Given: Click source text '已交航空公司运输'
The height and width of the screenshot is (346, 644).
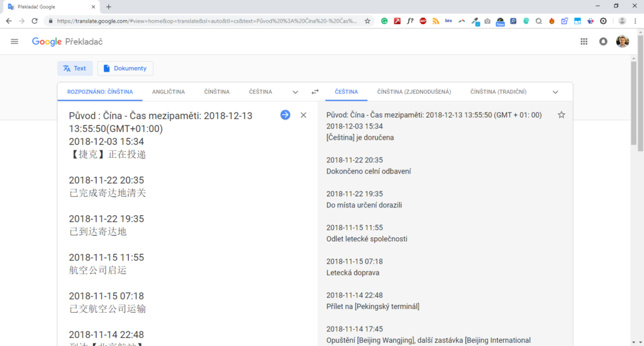Looking at the screenshot, I should tap(108, 309).
